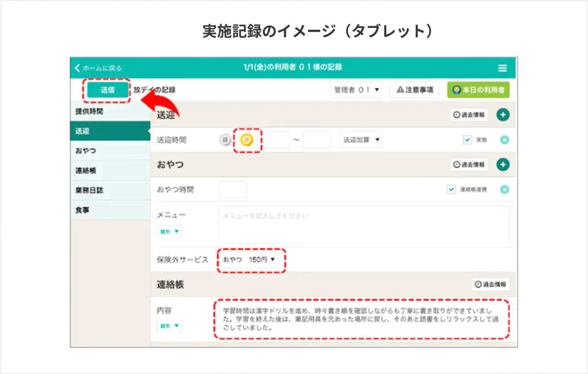The width and height of the screenshot is (588, 374).
Task: Select 食事 in the sidebar
Action: click(110, 210)
